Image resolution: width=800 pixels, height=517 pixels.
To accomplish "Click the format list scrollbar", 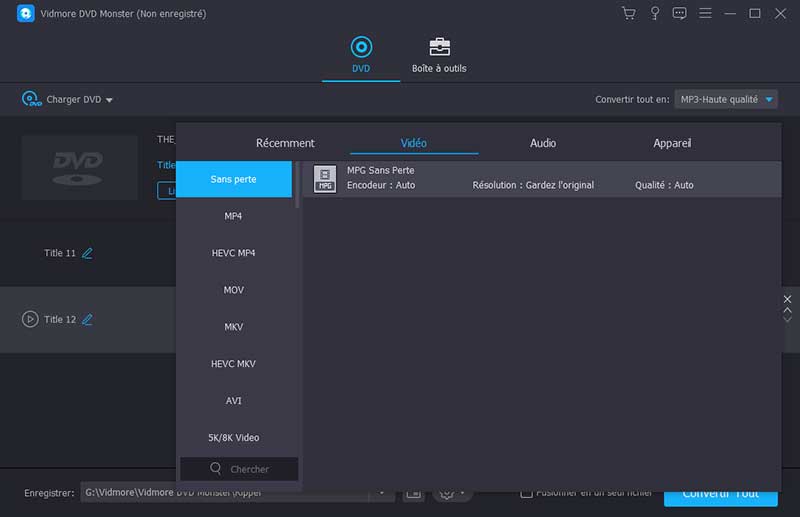I will 297,185.
